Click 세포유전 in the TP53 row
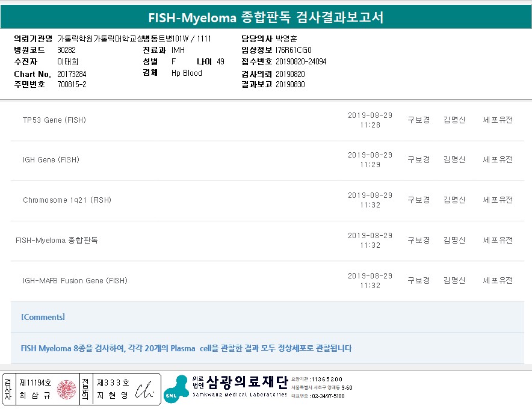This screenshot has width=532, height=412. pyautogui.click(x=498, y=120)
